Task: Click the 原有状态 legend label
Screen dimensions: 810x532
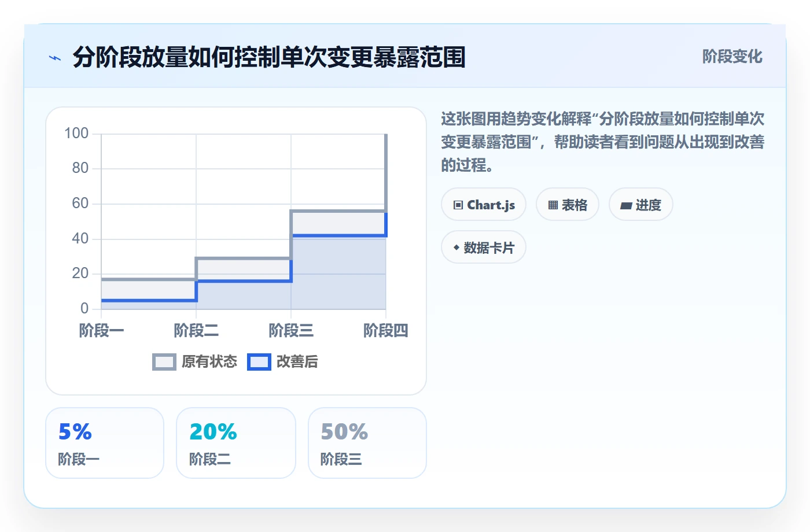Action: point(209,362)
